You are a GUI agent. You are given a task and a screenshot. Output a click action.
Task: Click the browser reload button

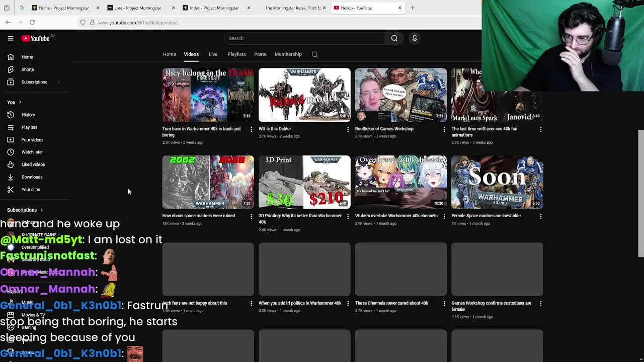point(32,22)
